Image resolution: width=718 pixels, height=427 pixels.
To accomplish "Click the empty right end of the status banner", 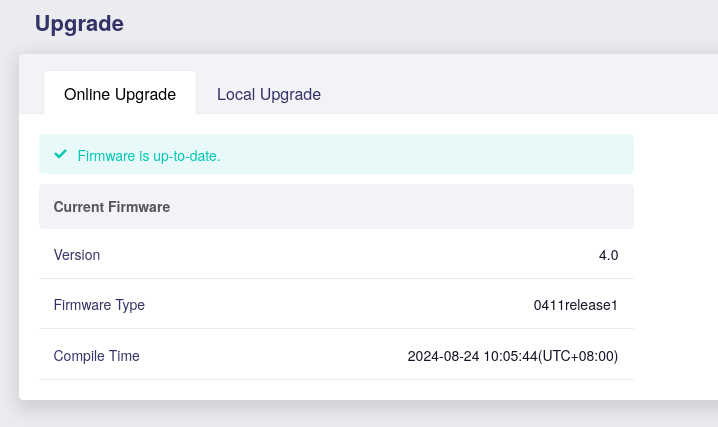I will click(560, 155).
